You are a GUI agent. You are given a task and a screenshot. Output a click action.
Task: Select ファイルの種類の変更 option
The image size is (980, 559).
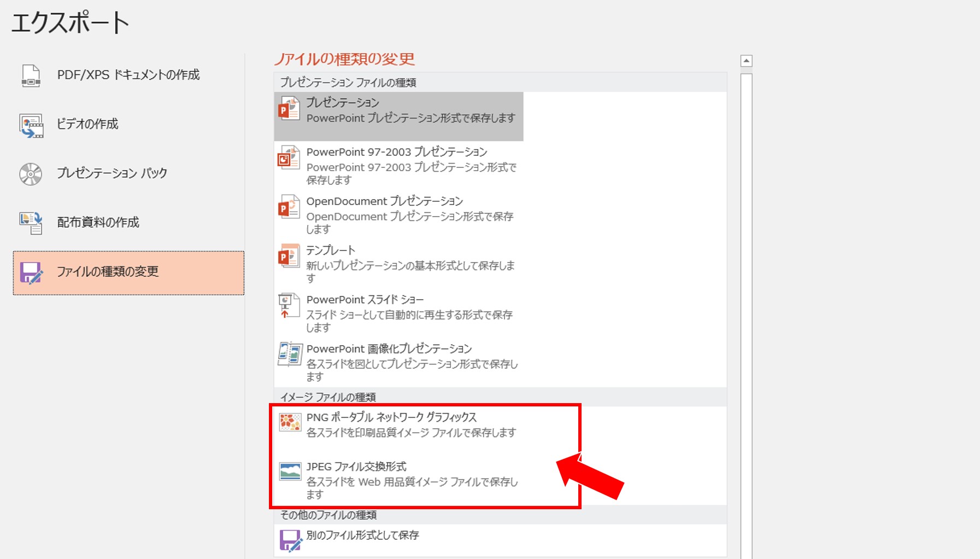128,273
